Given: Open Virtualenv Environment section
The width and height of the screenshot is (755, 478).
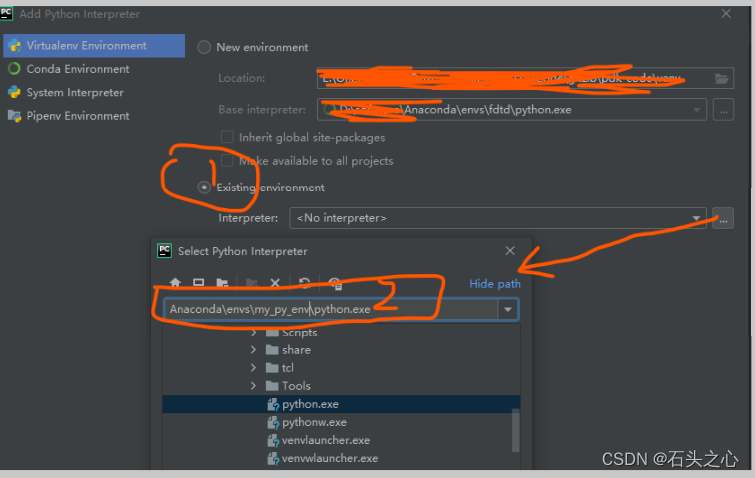Looking at the screenshot, I should (x=94, y=46).
